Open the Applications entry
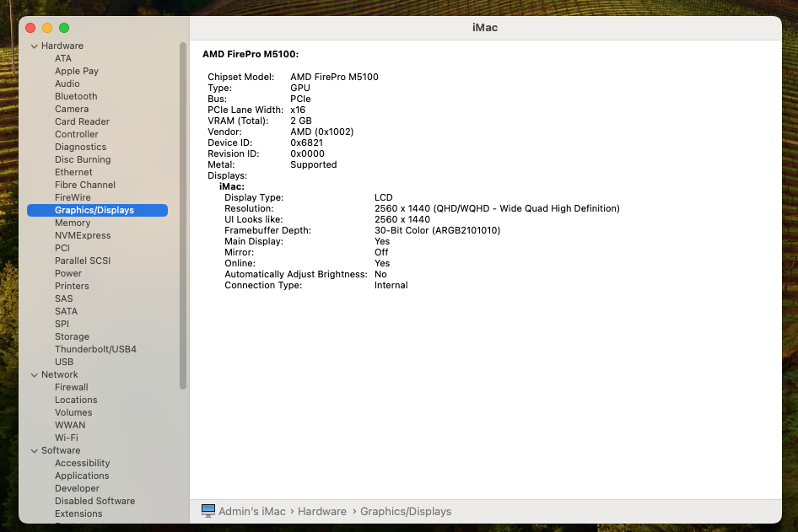Image resolution: width=798 pixels, height=532 pixels. [x=82, y=476]
